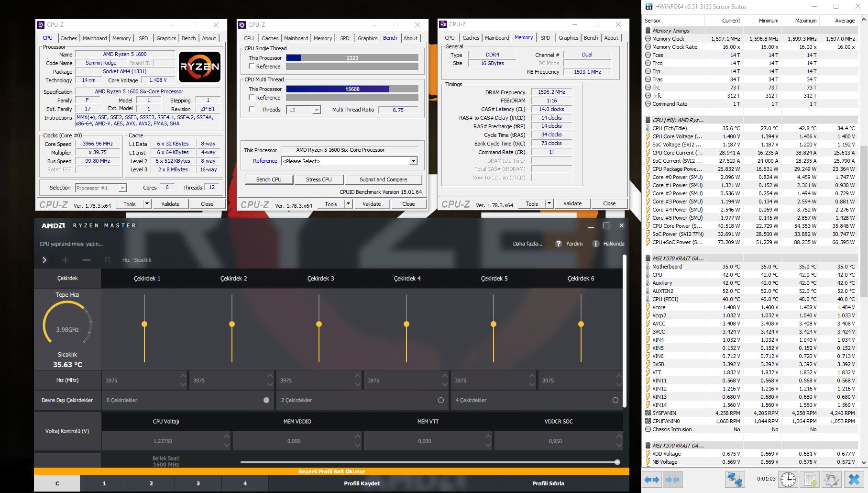Click SYSFANIN fan sensor icon
The height and width of the screenshot is (493, 868).
tap(648, 413)
